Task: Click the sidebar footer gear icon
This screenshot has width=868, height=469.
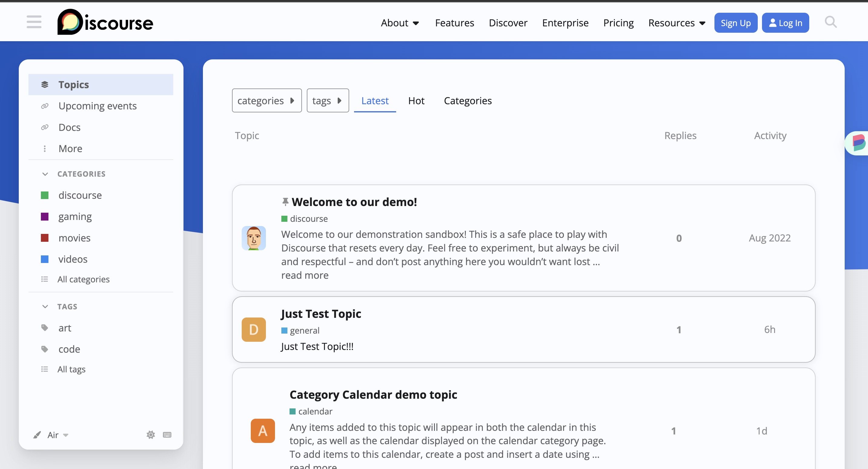Action: (x=151, y=434)
